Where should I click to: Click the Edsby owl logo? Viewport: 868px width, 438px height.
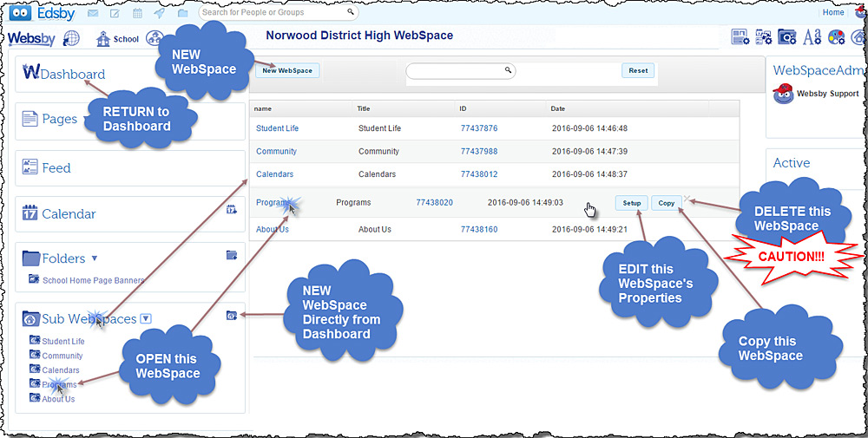(x=20, y=12)
